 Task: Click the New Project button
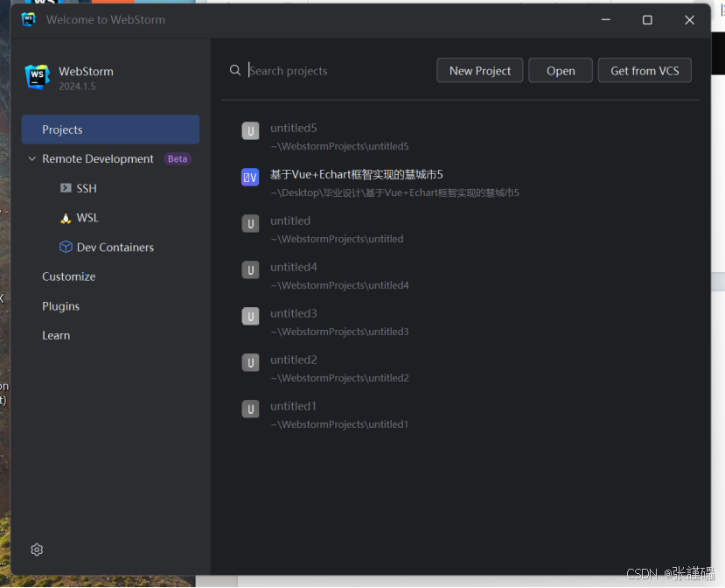pos(479,70)
